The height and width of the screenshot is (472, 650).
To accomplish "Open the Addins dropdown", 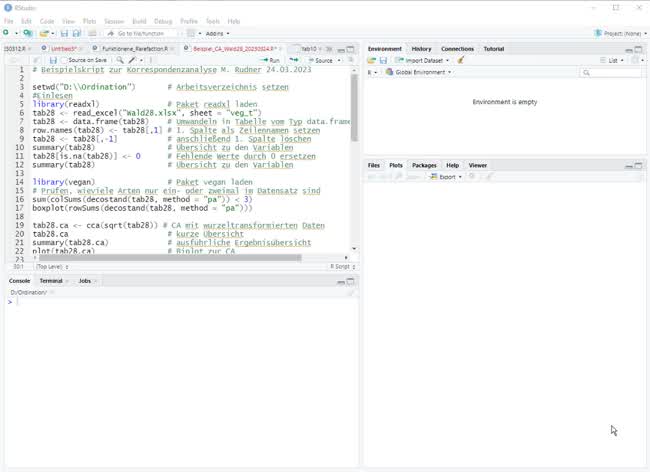I will click(x=217, y=34).
